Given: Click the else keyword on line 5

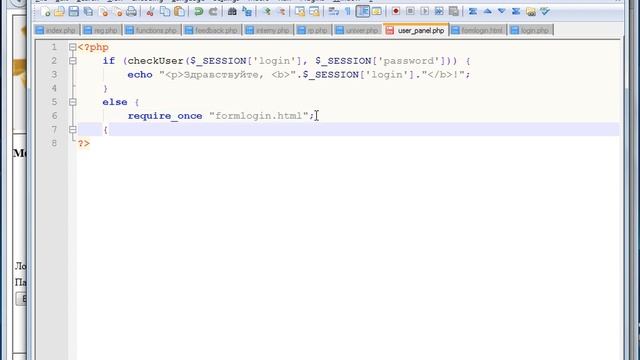Looking at the screenshot, I should click(x=115, y=102).
